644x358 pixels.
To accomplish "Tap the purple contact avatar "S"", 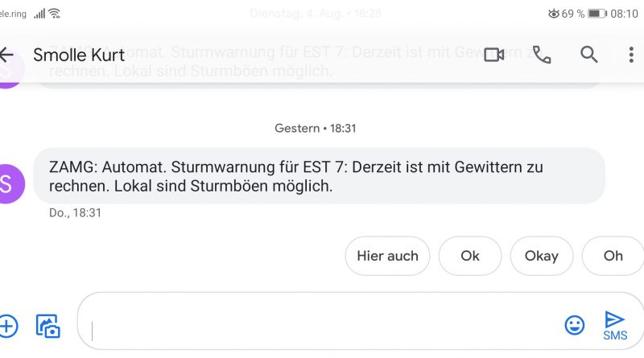I will click(10, 183).
